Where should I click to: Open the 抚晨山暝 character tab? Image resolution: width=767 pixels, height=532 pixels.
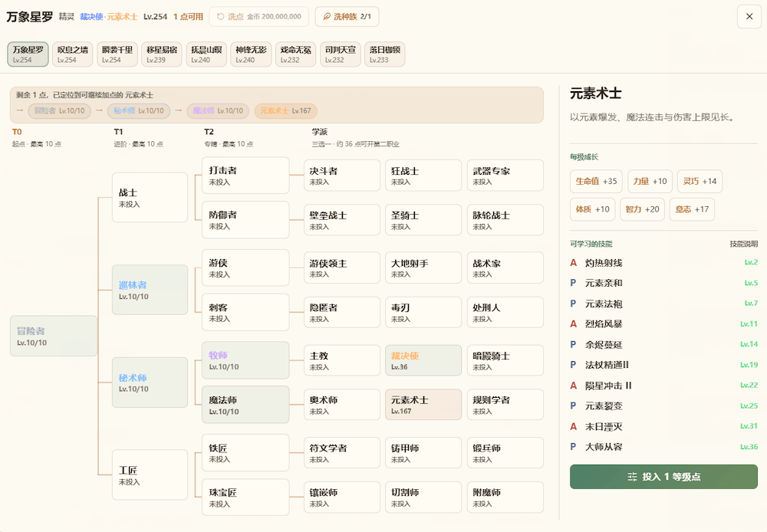206,54
